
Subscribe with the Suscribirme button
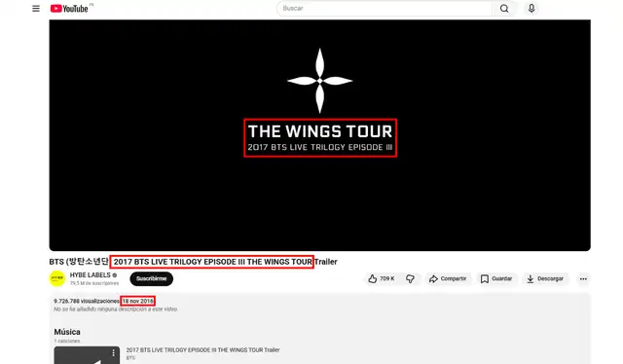tap(152, 278)
